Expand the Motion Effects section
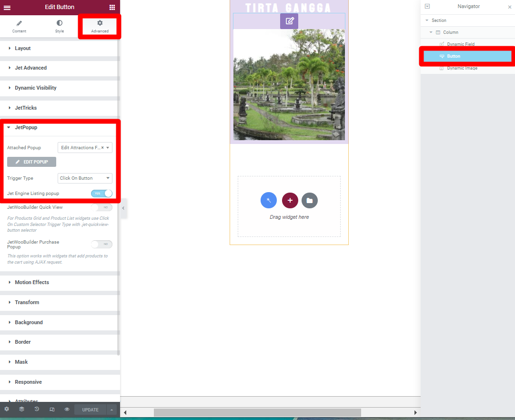The width and height of the screenshot is (515, 420). (32, 282)
